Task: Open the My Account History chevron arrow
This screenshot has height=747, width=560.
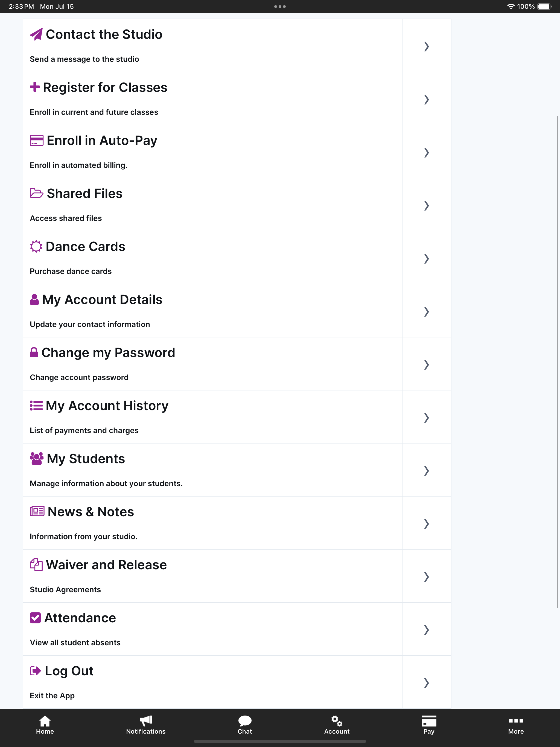Action: pos(427,418)
